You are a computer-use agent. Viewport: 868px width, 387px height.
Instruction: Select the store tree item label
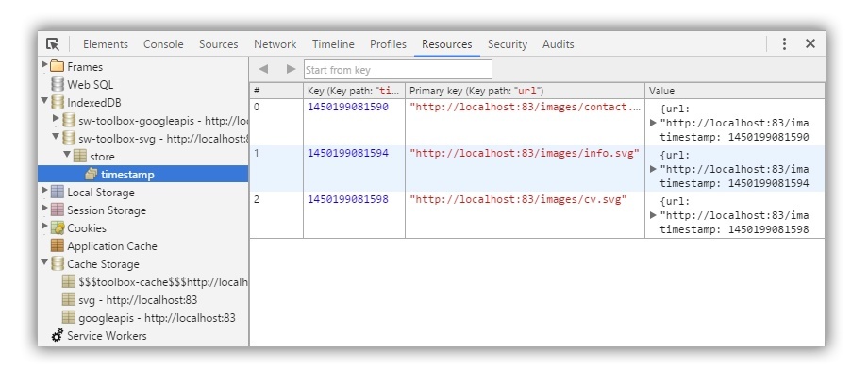click(x=103, y=157)
